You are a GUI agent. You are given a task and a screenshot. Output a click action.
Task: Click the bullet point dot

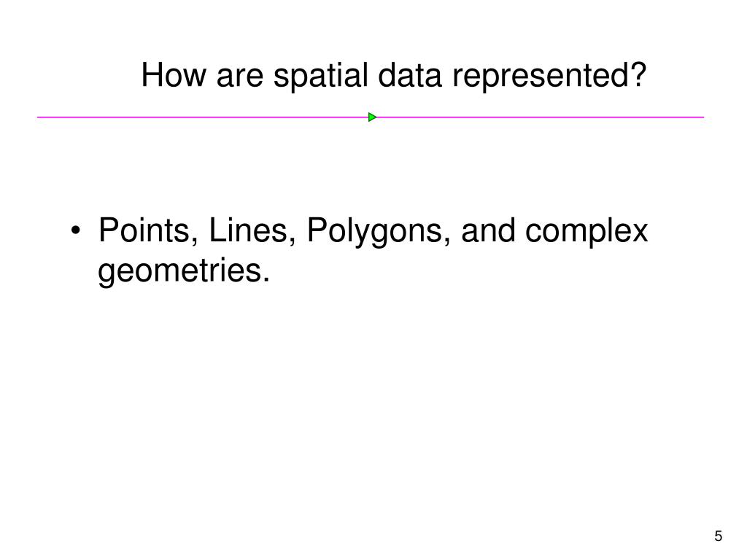click(76, 231)
